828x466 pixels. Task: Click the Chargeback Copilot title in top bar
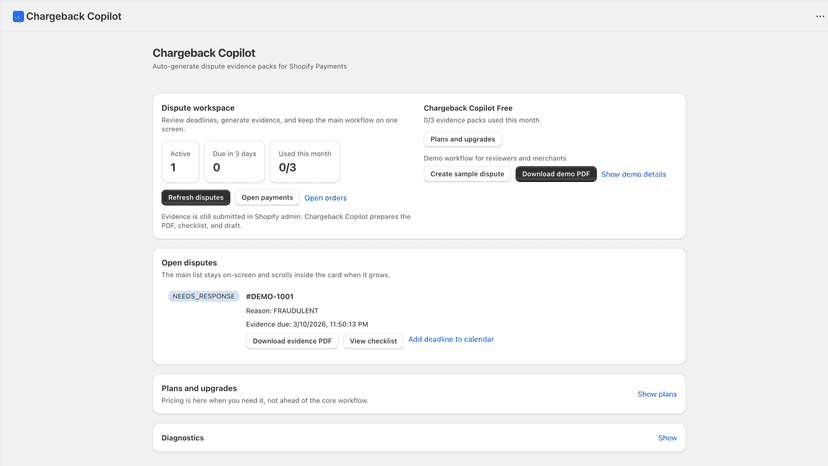[74, 16]
